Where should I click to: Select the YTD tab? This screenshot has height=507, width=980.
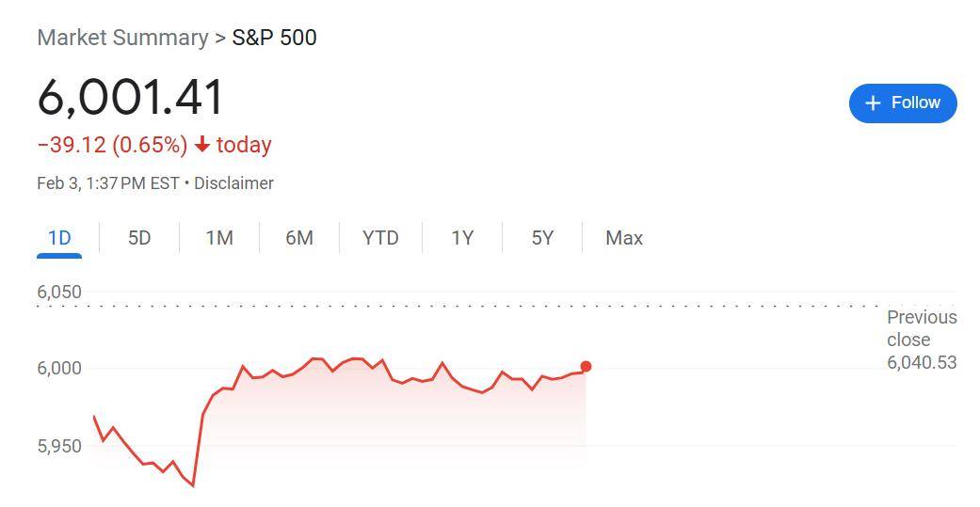coord(380,238)
